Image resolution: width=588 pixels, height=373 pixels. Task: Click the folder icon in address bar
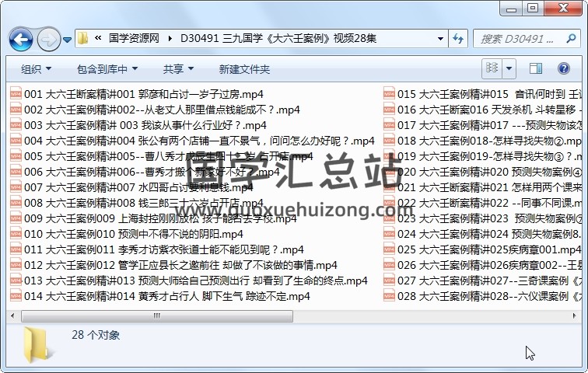[x=83, y=38]
